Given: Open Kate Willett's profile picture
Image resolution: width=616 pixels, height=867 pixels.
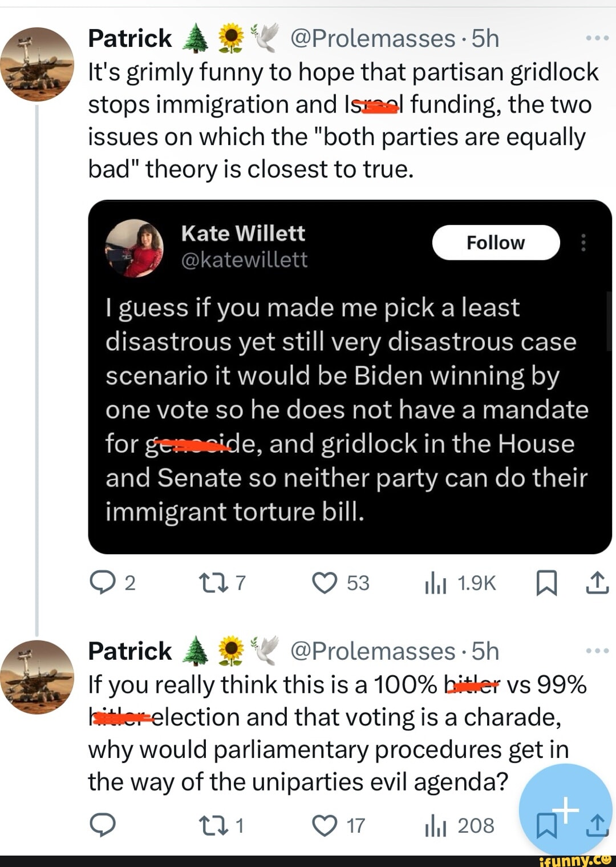Looking at the screenshot, I should (135, 248).
